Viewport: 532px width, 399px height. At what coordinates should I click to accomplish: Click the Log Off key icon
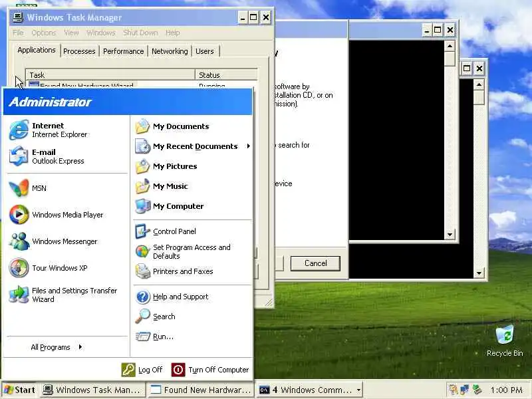[x=128, y=370]
